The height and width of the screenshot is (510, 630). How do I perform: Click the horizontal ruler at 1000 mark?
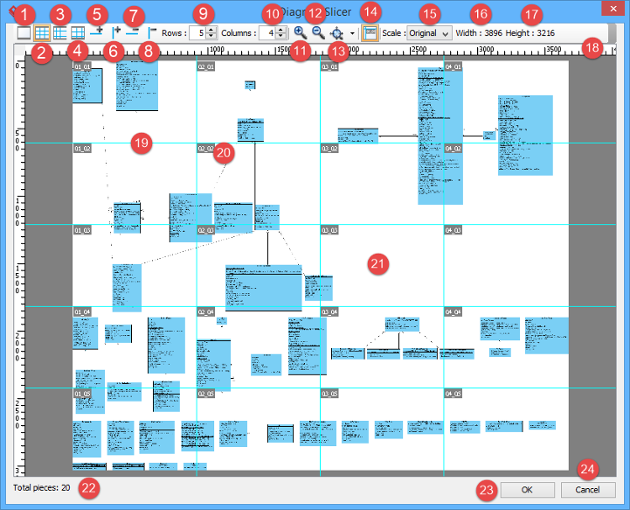[x=217, y=49]
